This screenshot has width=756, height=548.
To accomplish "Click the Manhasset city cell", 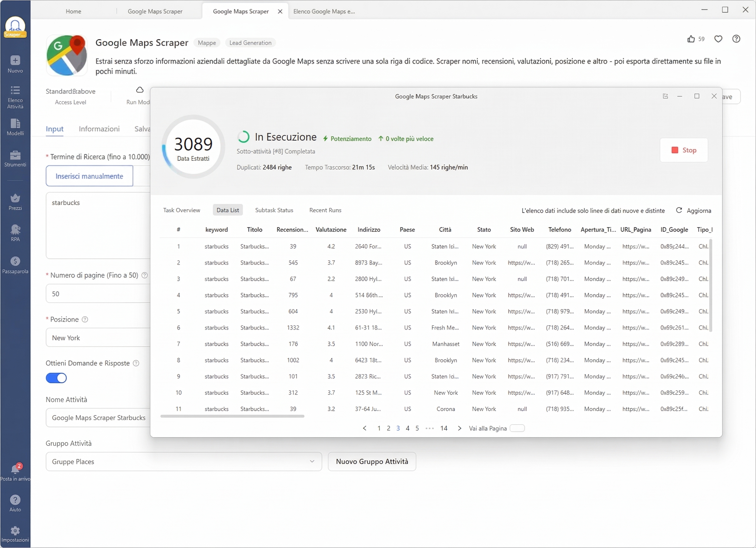I will (x=446, y=344).
